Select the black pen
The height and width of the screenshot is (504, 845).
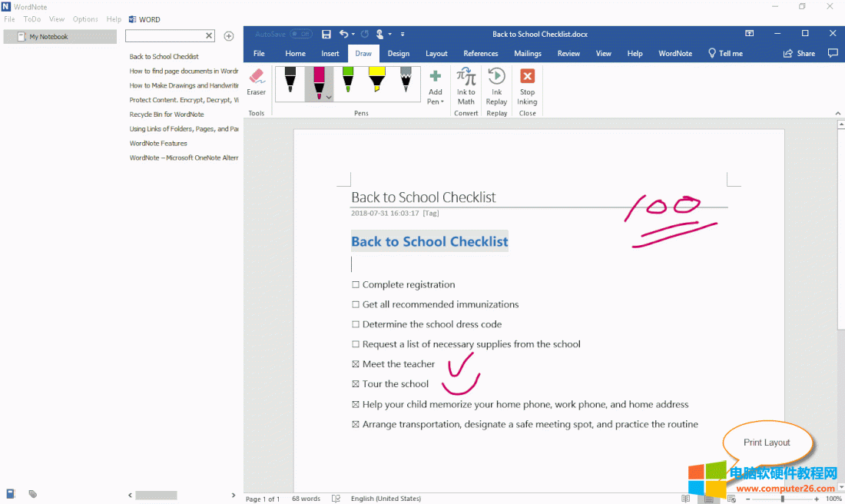[x=290, y=81]
